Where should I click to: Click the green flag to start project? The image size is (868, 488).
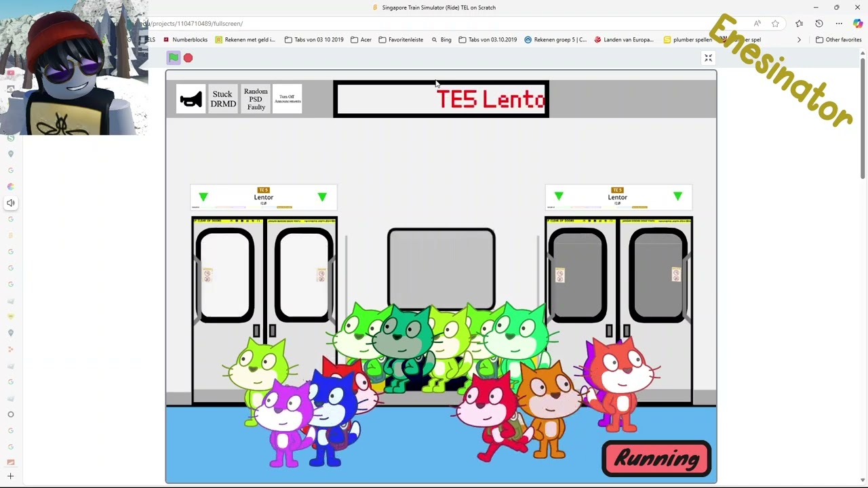point(174,58)
